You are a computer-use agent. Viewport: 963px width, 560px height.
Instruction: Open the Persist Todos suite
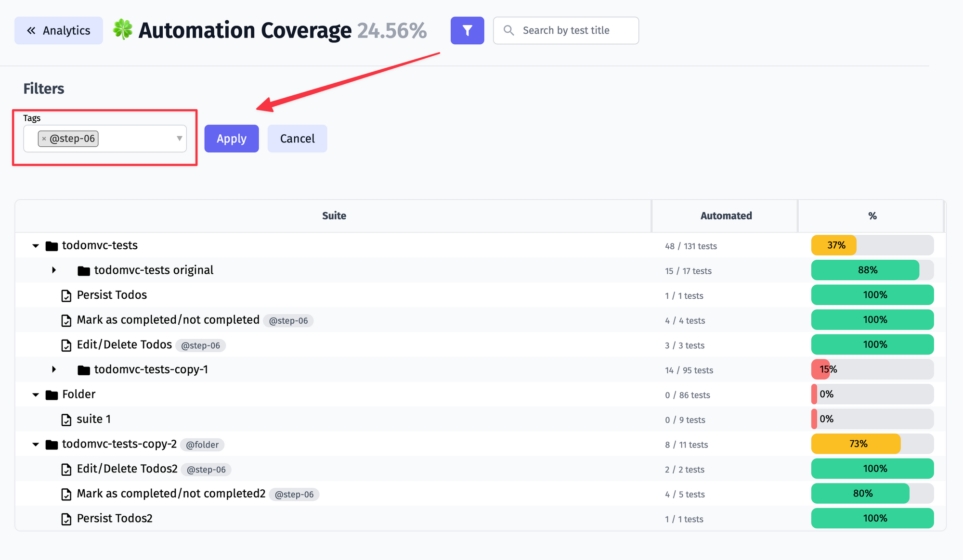coord(112,295)
